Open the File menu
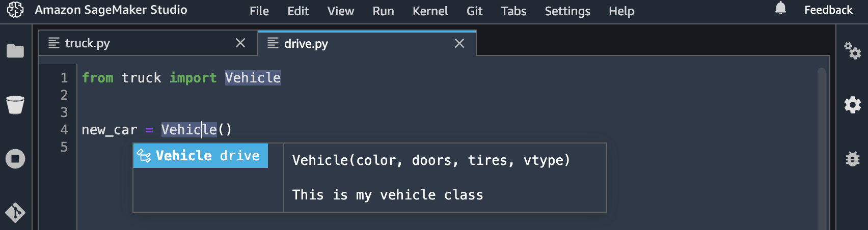Screen dimensions: 868x230 tap(259, 11)
